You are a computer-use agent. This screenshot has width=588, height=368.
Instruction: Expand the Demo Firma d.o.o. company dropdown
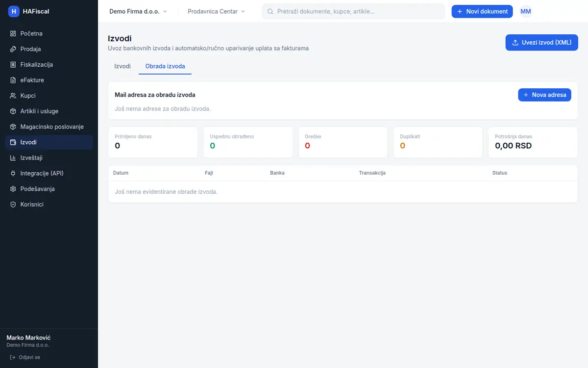tap(138, 11)
